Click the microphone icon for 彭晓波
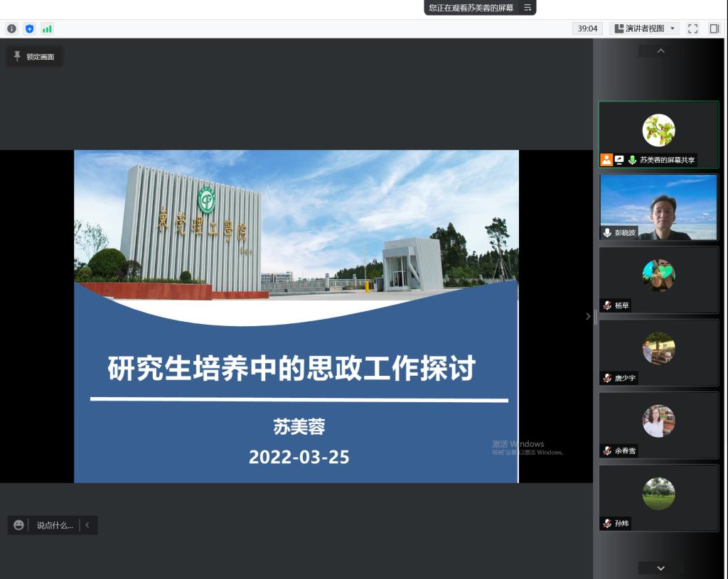 pyautogui.click(x=607, y=233)
